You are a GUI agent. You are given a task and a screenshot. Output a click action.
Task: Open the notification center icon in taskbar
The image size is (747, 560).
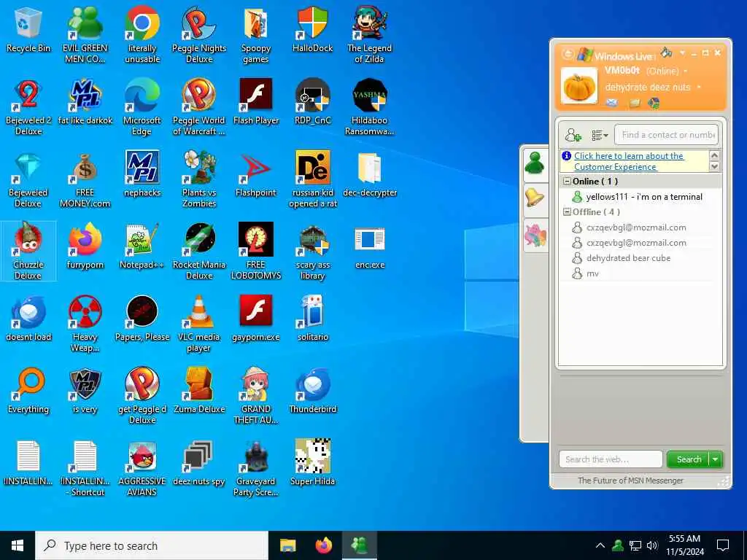(723, 545)
